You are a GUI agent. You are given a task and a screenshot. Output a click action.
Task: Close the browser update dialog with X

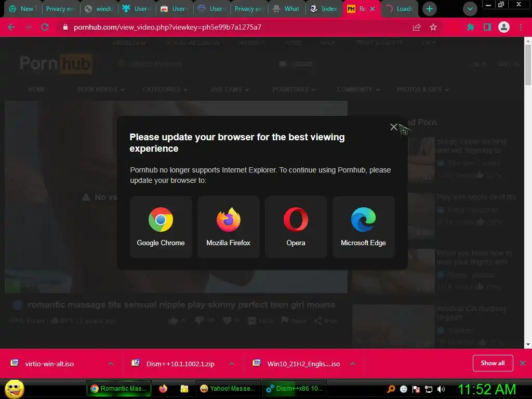(394, 127)
